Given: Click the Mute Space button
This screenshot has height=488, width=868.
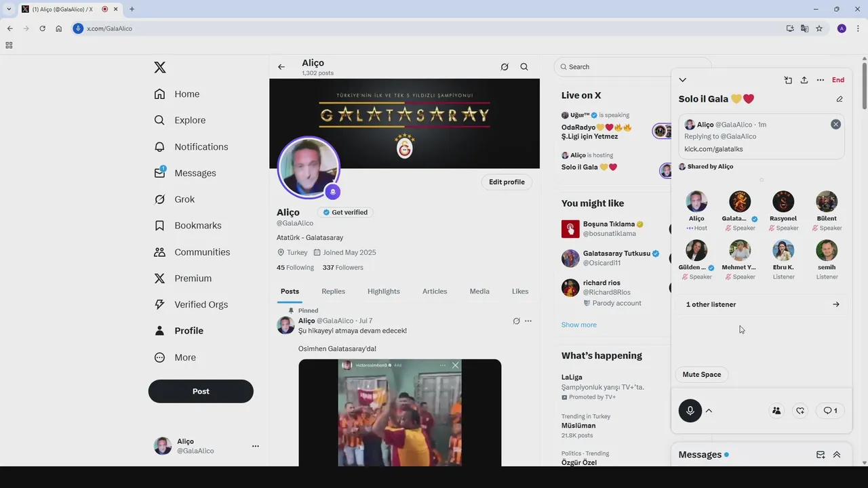Looking at the screenshot, I should click(x=702, y=375).
